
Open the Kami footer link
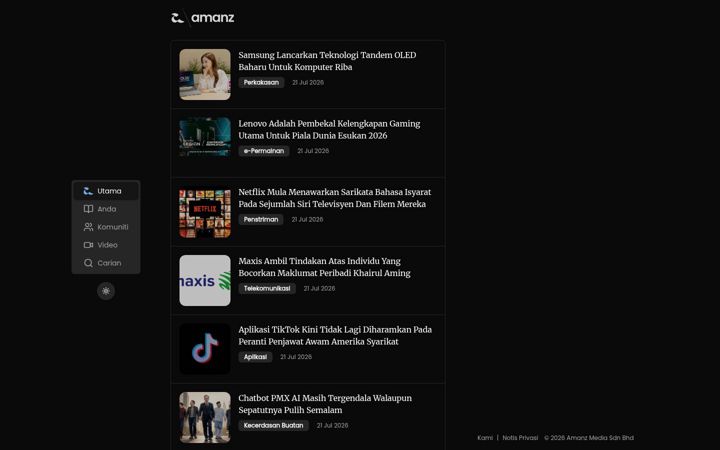pos(485,438)
